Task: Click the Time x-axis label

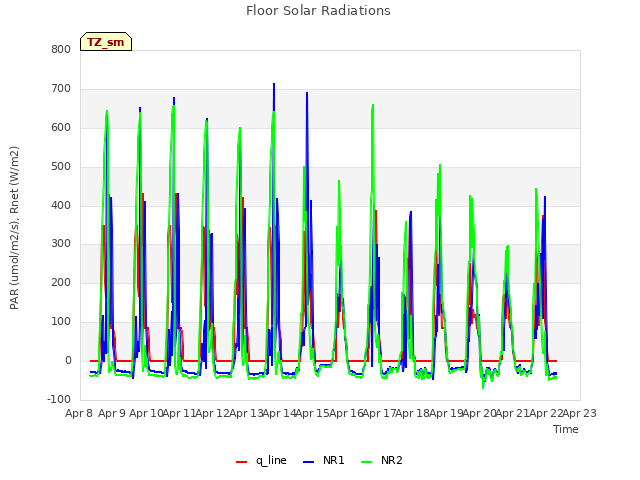Action: point(566,429)
